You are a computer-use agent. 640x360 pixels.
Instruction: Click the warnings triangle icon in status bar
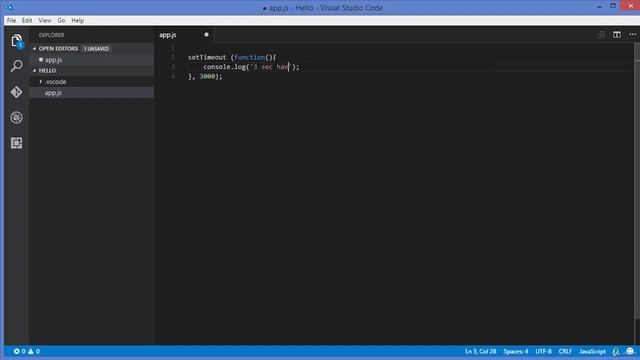pyautogui.click(x=31, y=351)
